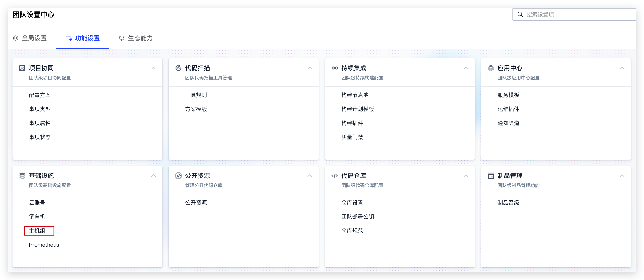
Task: Collapse the 持续集成 card
Action: (466, 68)
